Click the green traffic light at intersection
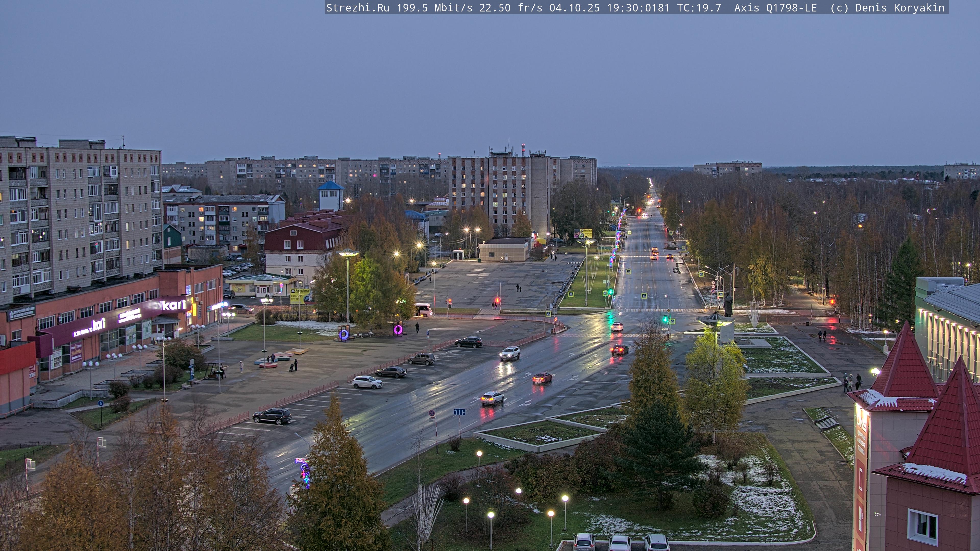This screenshot has height=551, width=980. [x=665, y=319]
